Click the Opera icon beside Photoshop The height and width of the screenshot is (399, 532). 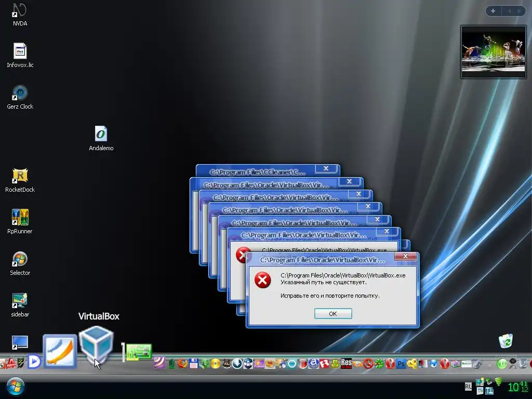(x=390, y=364)
